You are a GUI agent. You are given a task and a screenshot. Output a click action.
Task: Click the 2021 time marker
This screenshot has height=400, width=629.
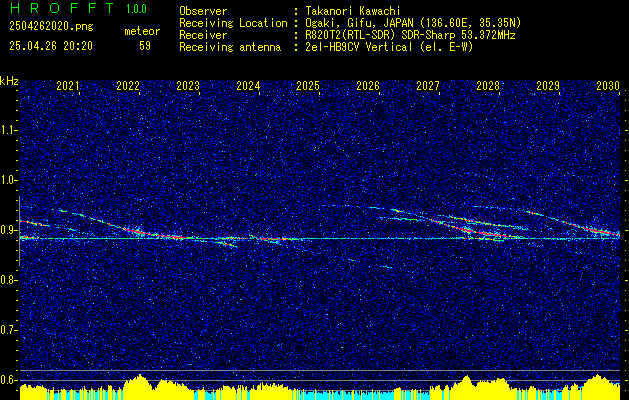coord(68,86)
